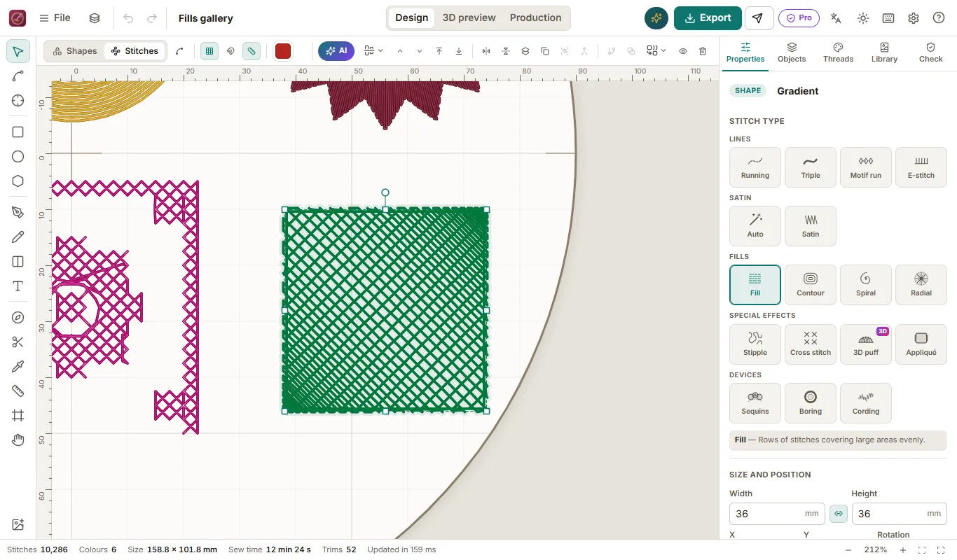Switch to Stitches view mode
The image size is (957, 560).
pos(135,51)
